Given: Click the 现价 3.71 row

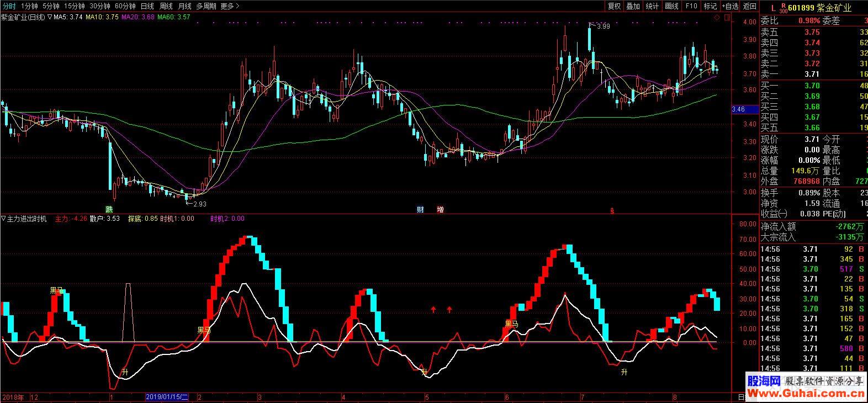Looking at the screenshot, I should (x=791, y=139).
